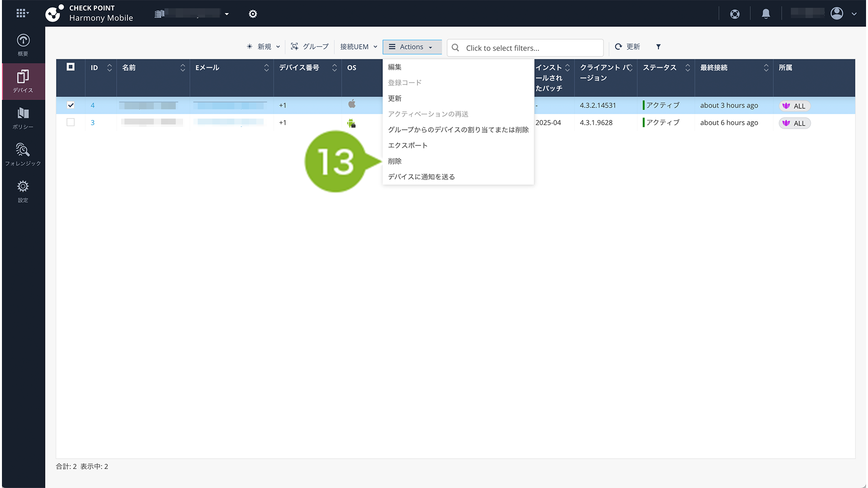Click client version 4.3.2.14531 cell

pyautogui.click(x=598, y=105)
